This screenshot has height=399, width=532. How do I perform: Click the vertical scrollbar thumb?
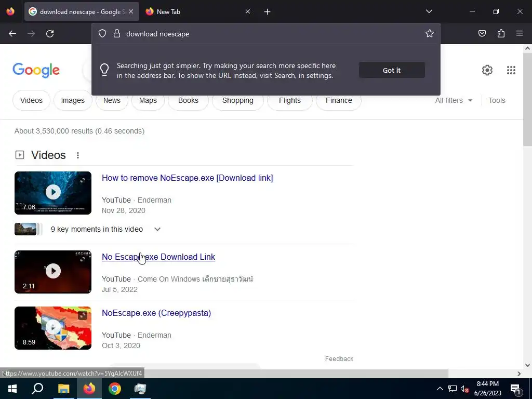(x=527, y=100)
